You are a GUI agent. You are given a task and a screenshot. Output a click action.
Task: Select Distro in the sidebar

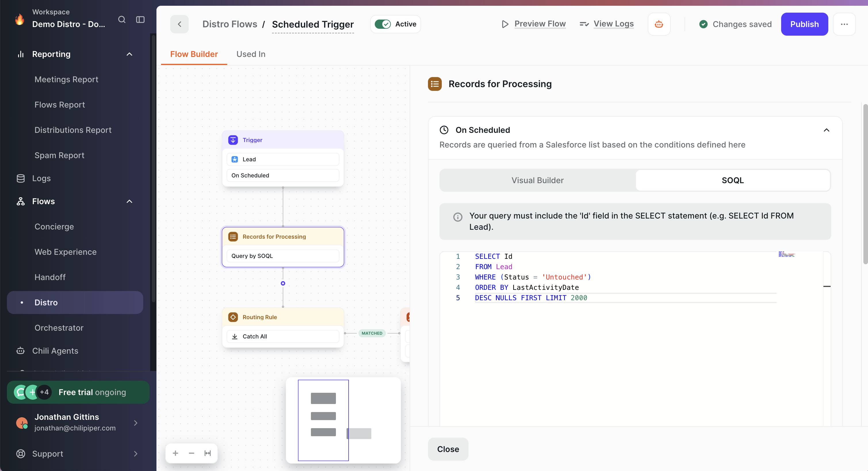pos(75,302)
